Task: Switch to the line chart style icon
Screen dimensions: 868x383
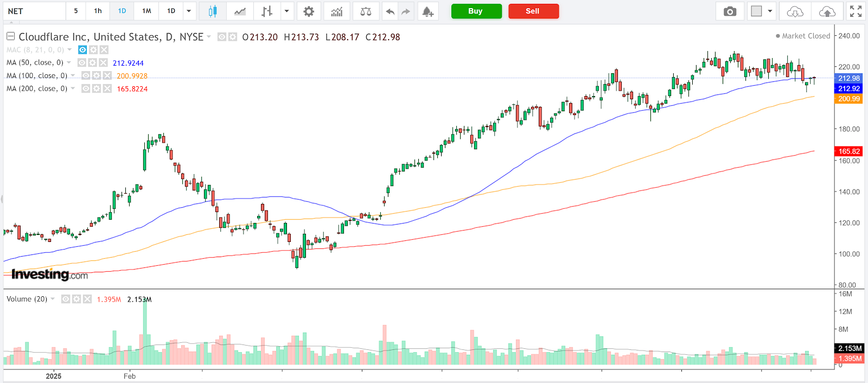Action: click(239, 11)
